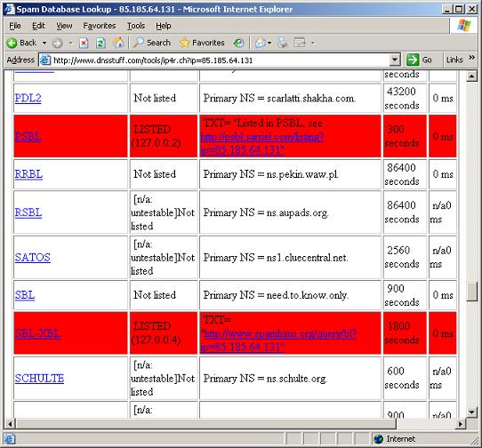Open the PDL2 link
The height and width of the screenshot is (448, 482).
[28, 98]
